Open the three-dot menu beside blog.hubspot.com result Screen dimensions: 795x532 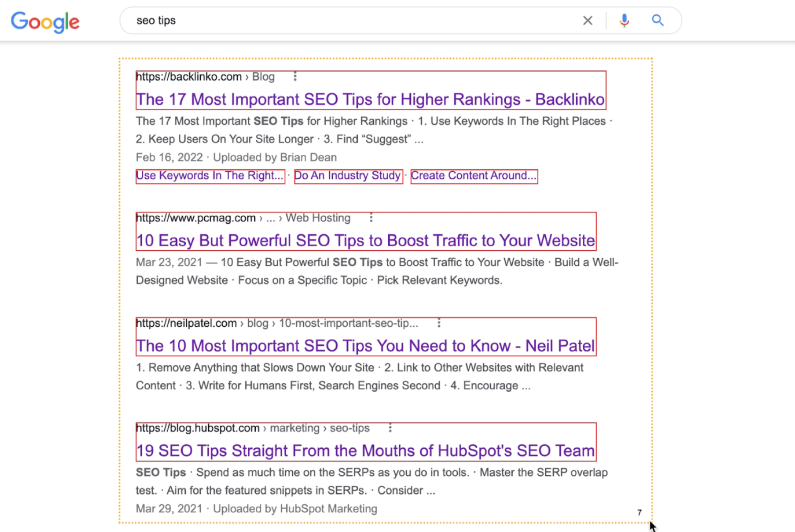390,428
